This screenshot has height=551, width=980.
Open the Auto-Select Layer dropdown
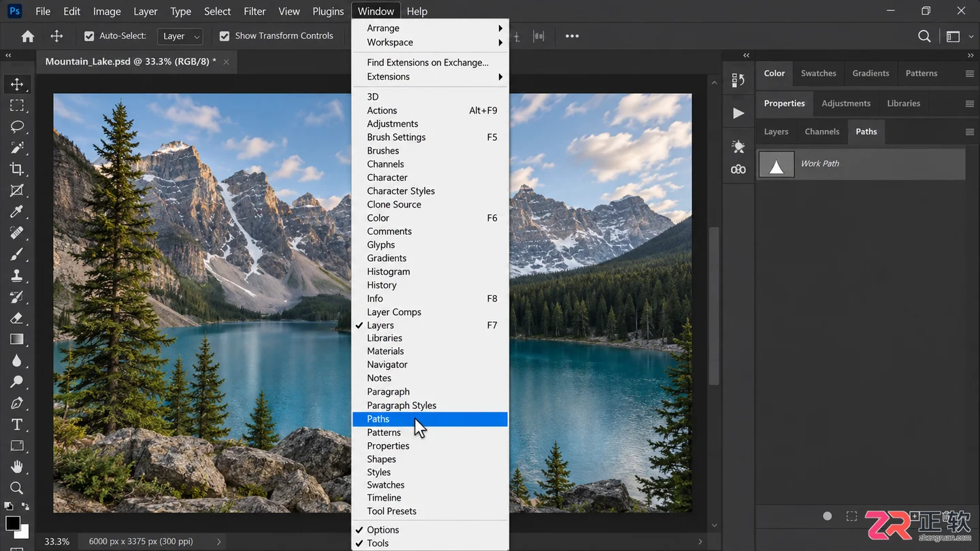(x=180, y=36)
